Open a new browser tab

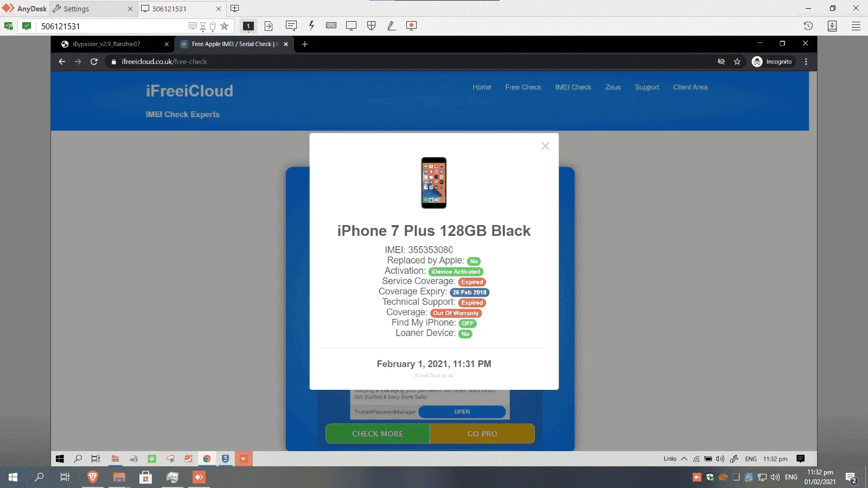(305, 44)
